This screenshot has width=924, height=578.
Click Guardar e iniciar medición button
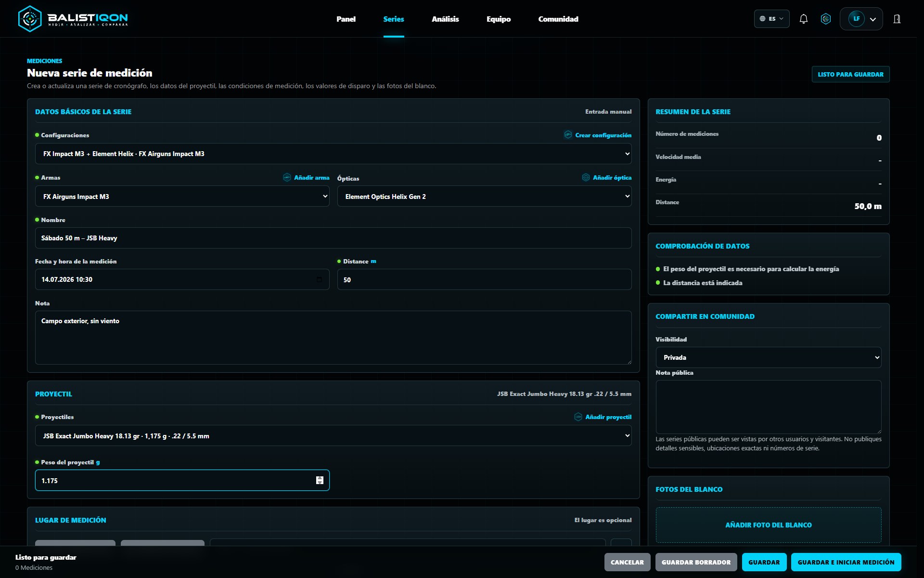846,562
